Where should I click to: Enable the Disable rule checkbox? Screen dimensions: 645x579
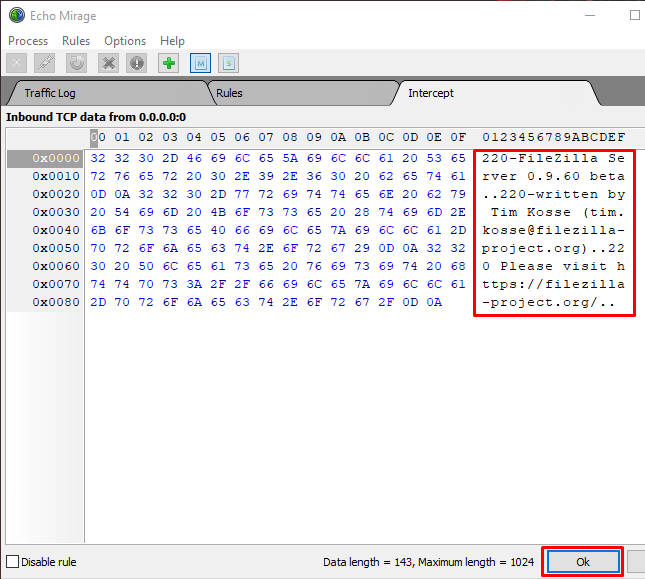(13, 562)
